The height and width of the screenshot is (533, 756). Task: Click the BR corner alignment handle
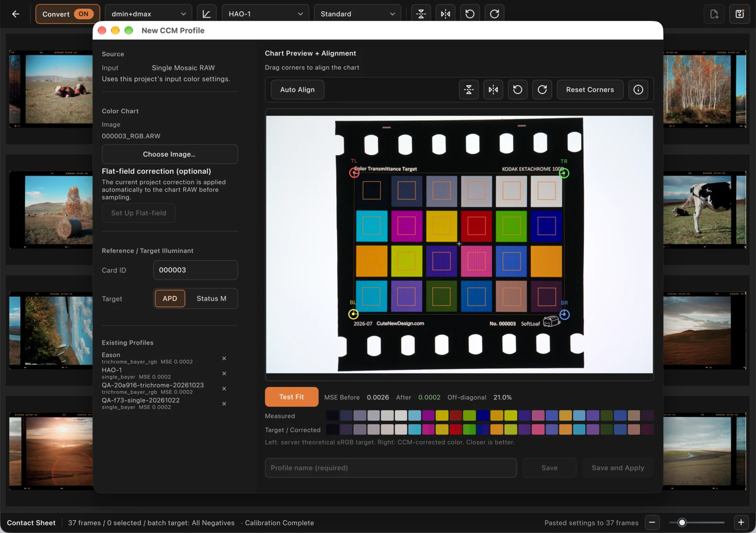(x=565, y=314)
